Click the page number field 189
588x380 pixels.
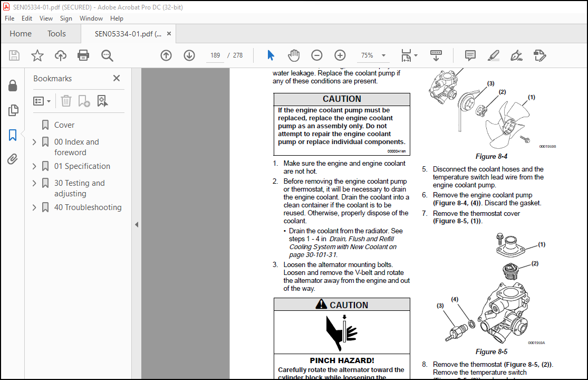(x=215, y=55)
